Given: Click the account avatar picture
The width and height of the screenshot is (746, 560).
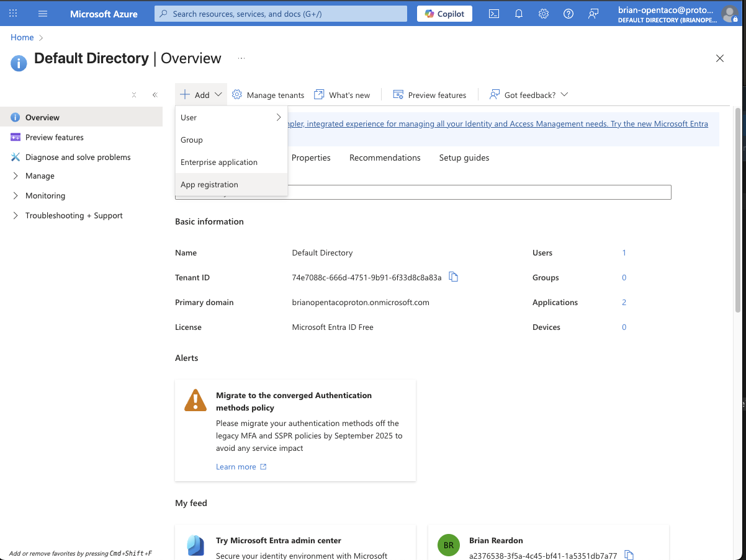Looking at the screenshot, I should click(730, 14).
